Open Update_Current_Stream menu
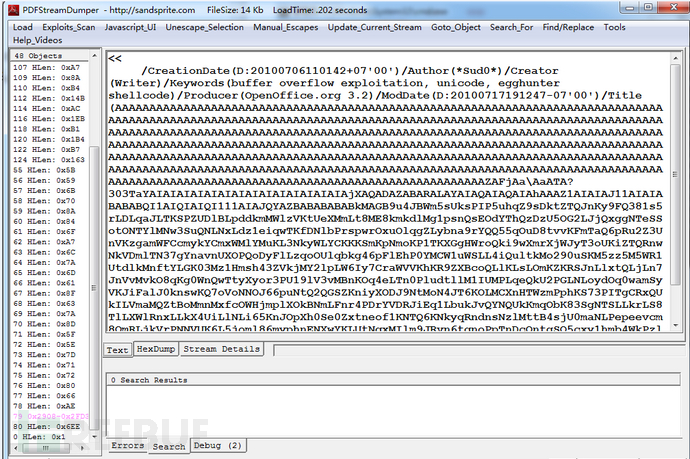The width and height of the screenshot is (690, 459). [374, 27]
